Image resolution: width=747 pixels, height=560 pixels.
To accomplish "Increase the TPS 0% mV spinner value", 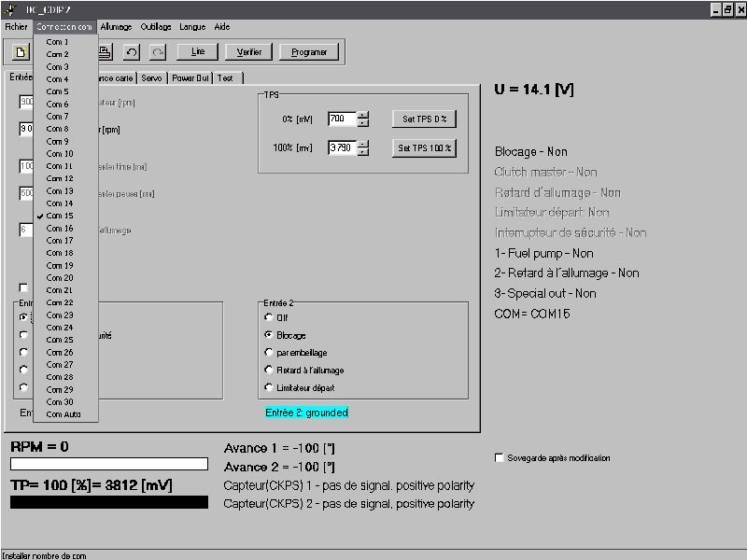I will coord(363,115).
